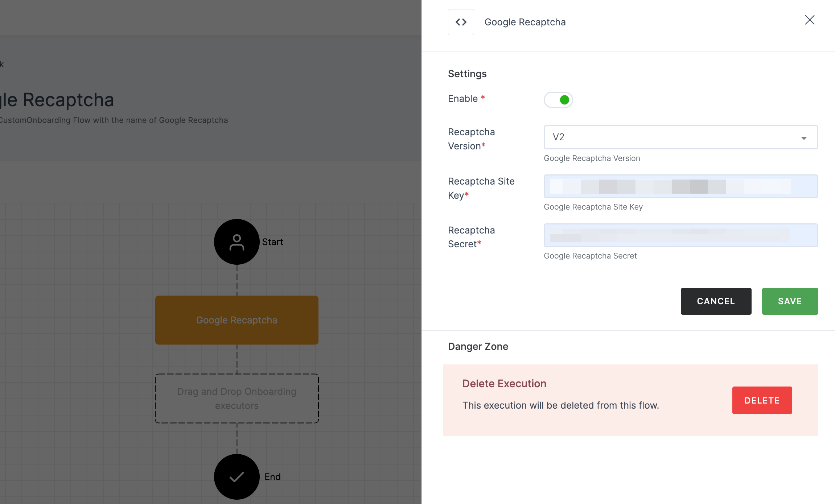The width and height of the screenshot is (835, 504).
Task: Click the 'Google Recaptcha Secret' helper text
Action: click(x=590, y=256)
